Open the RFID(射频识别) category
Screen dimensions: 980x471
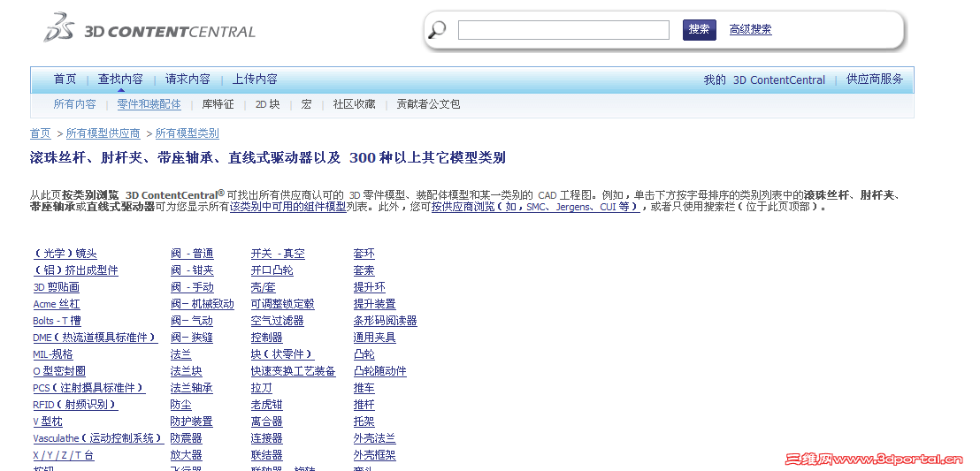[76, 405]
